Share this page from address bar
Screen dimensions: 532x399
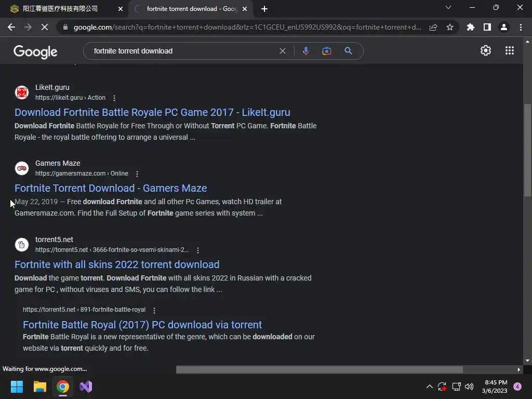click(x=433, y=27)
